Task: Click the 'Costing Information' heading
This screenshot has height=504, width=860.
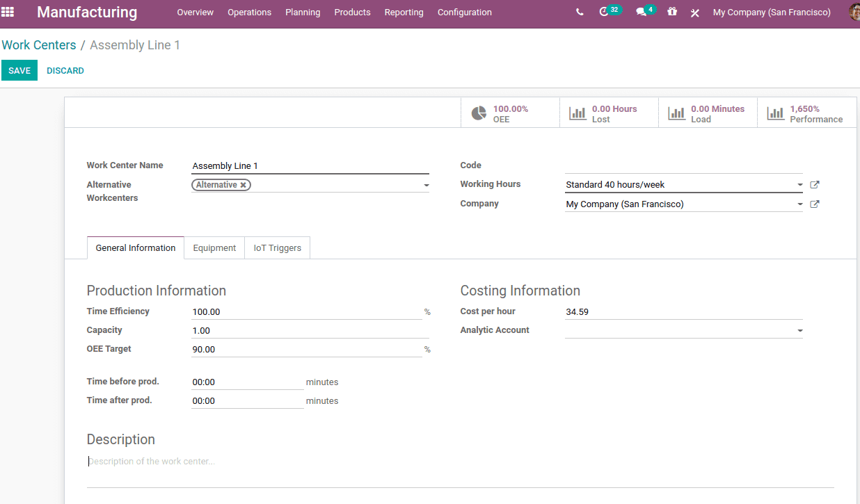Action: click(520, 291)
